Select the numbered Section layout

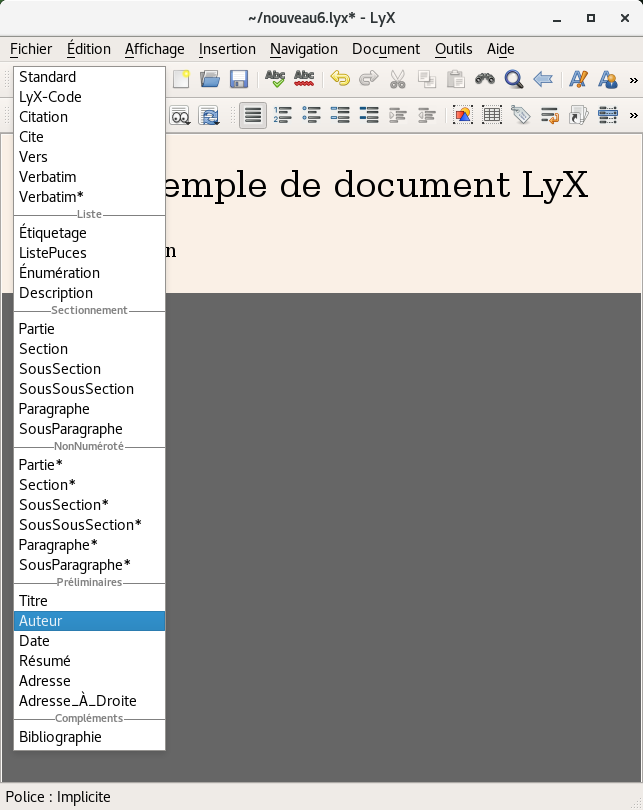click(x=89, y=349)
